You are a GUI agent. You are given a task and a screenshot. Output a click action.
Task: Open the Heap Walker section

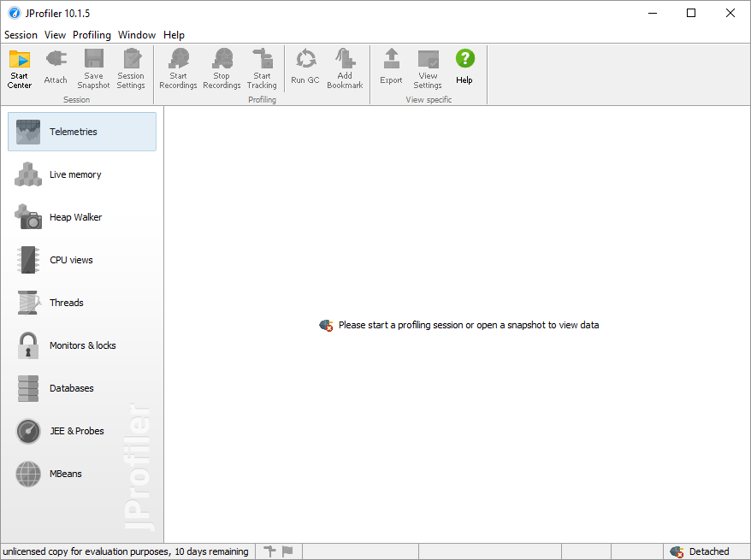click(82, 217)
